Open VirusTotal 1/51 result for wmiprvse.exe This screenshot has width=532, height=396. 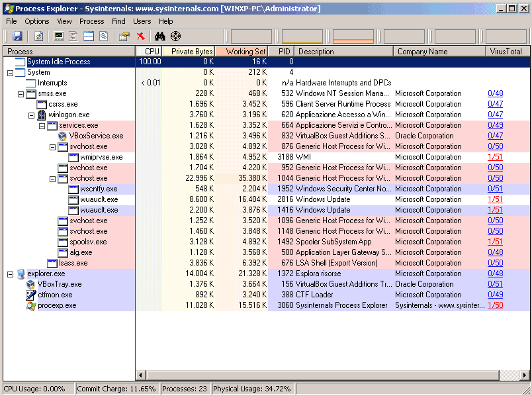point(495,157)
